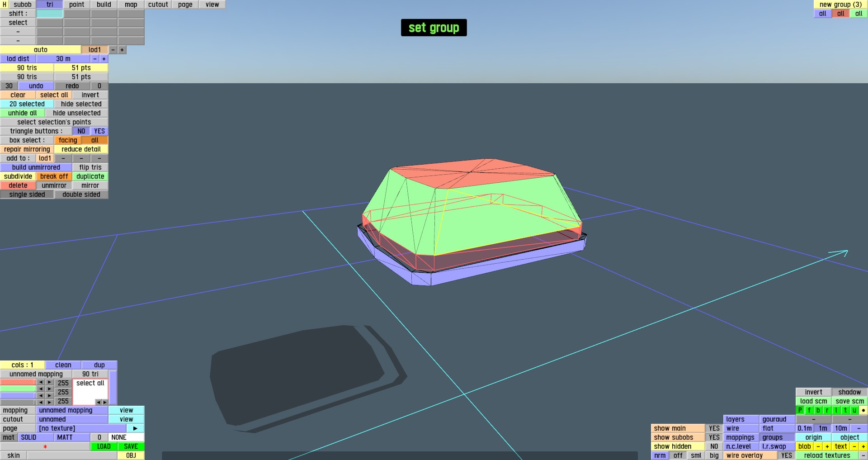868x460 pixels.
Task: Enable single sided mode
Action: (x=27, y=194)
